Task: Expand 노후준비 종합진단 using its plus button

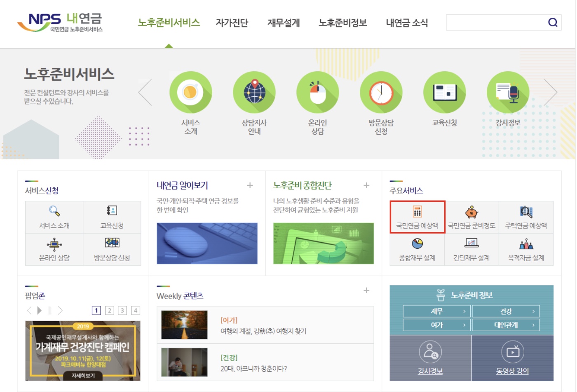Action: pyautogui.click(x=366, y=185)
